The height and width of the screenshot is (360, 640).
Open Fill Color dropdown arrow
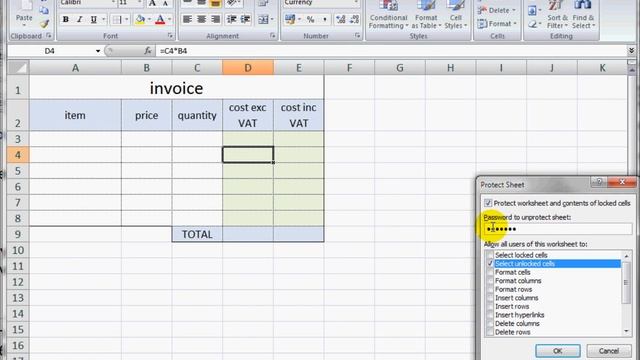click(x=149, y=19)
